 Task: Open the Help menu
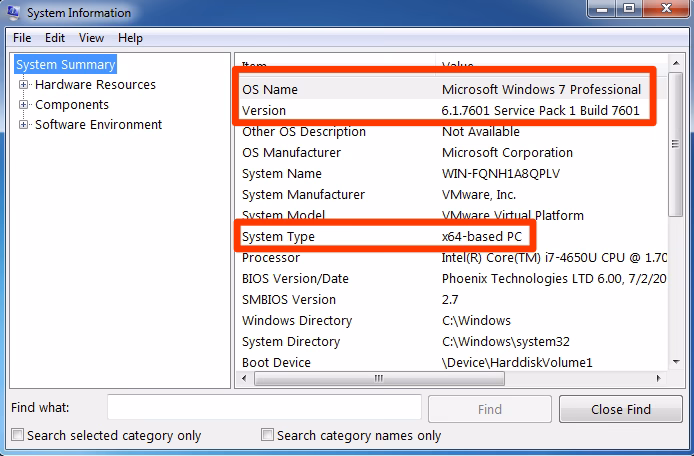point(130,38)
